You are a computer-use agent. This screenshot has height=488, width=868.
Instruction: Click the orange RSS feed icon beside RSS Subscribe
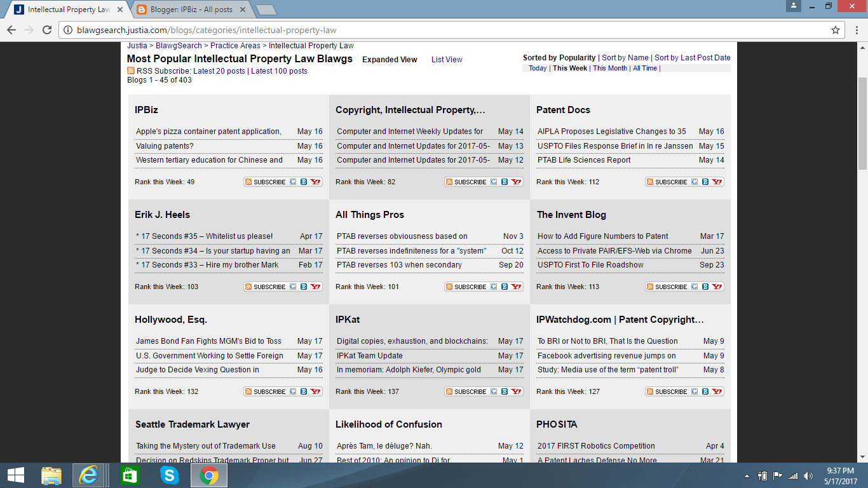point(131,71)
